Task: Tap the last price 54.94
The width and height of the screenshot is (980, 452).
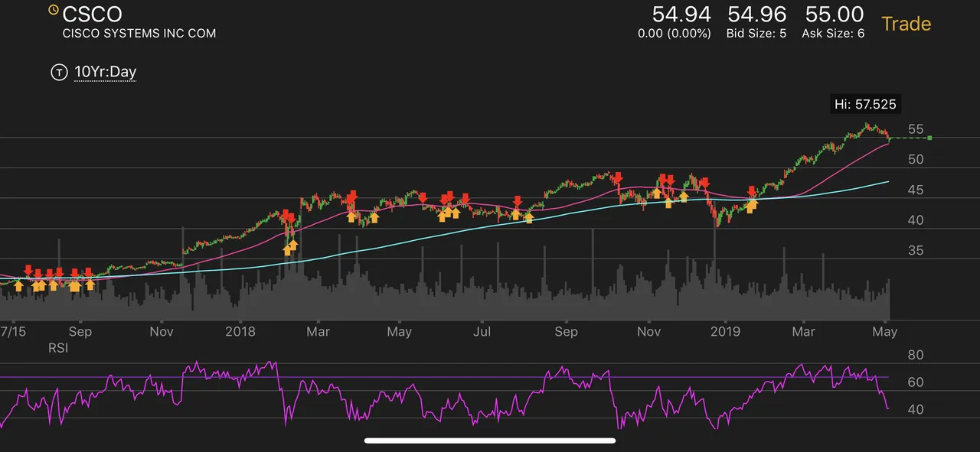Action: 681,14
